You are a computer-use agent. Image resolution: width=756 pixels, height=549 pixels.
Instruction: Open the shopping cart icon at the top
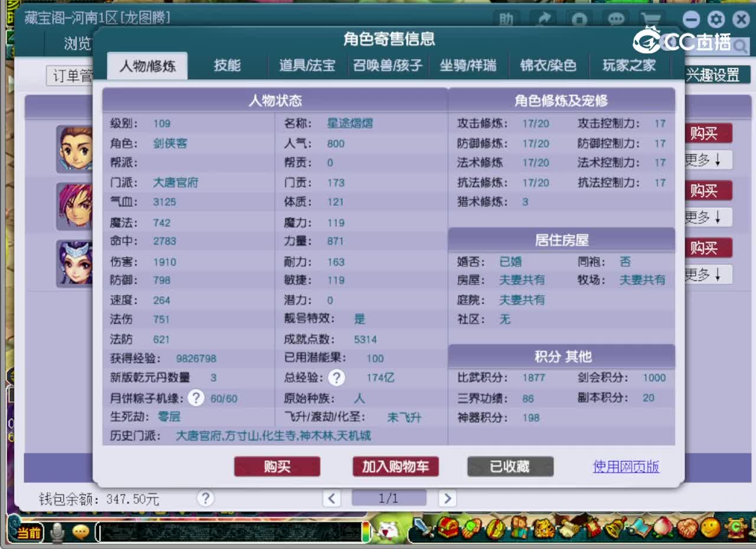click(x=651, y=19)
